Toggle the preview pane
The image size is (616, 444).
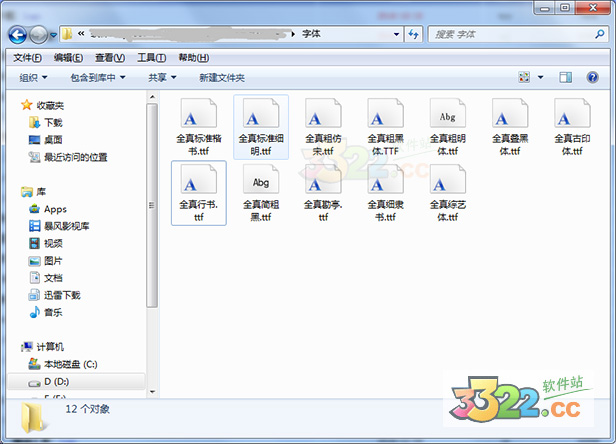point(566,77)
